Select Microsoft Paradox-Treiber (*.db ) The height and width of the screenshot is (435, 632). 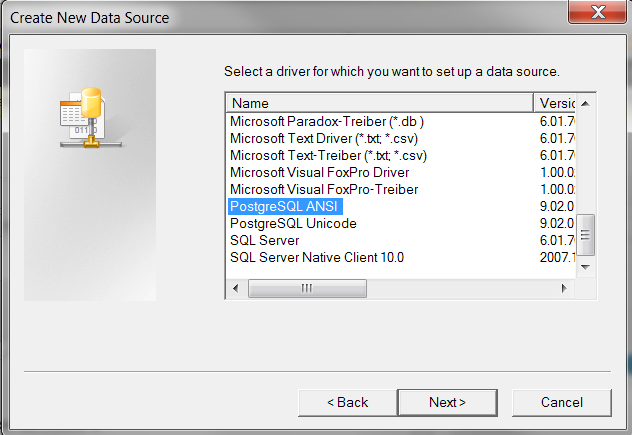tap(327, 122)
